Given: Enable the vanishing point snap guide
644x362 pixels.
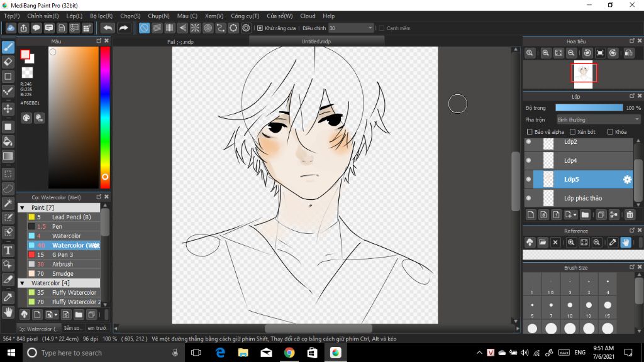Looking at the screenshot, I should coord(182,28).
